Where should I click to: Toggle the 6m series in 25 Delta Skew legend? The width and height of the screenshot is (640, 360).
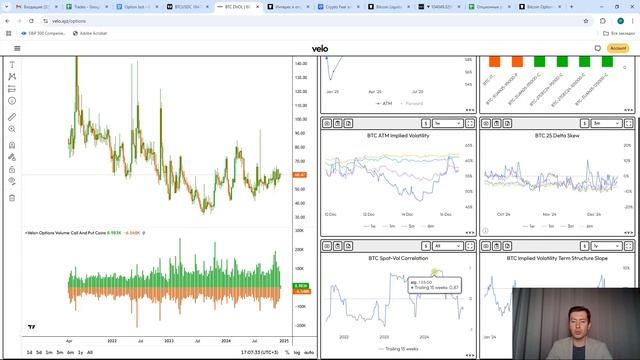586,226
